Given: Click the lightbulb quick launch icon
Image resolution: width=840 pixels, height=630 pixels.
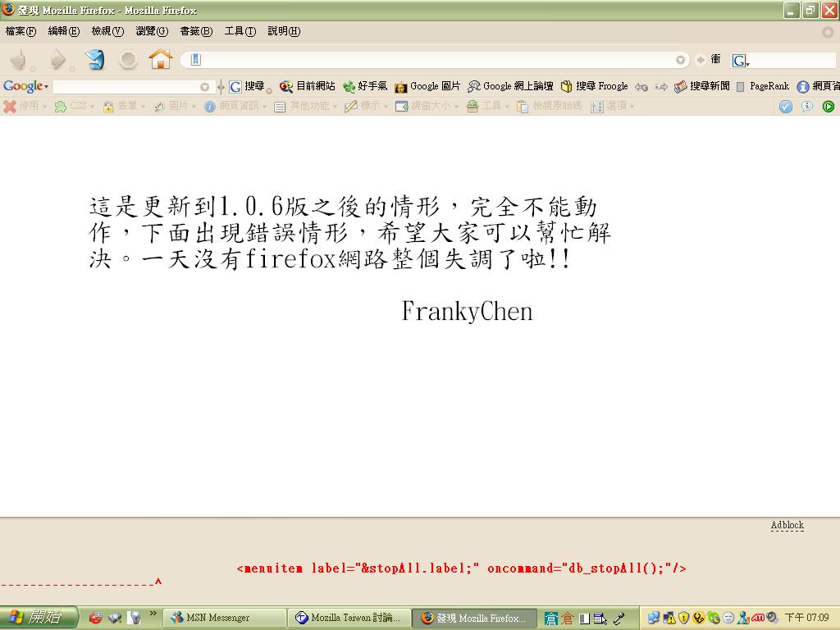Looking at the screenshot, I should (134, 618).
